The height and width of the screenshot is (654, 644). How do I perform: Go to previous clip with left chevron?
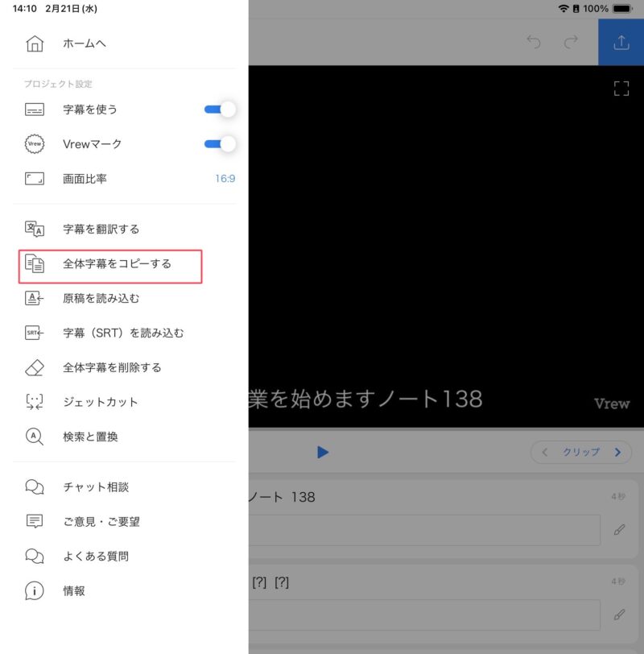tap(544, 452)
